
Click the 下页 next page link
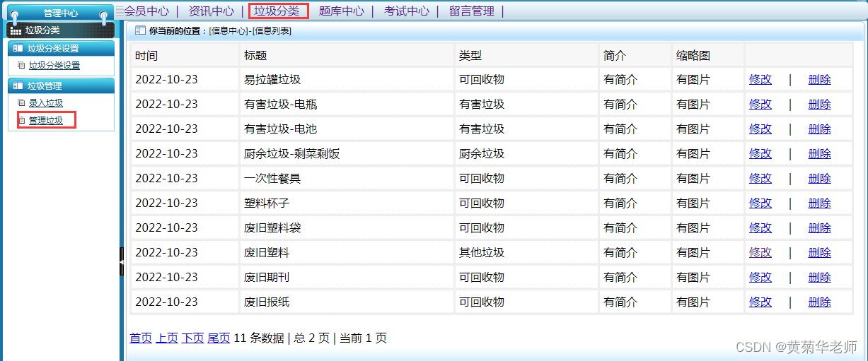coord(193,338)
